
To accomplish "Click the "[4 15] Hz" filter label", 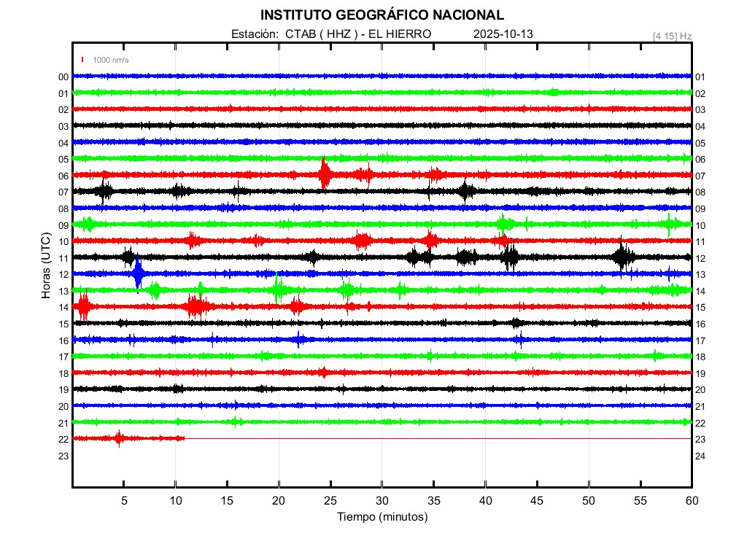I will click(x=672, y=35).
